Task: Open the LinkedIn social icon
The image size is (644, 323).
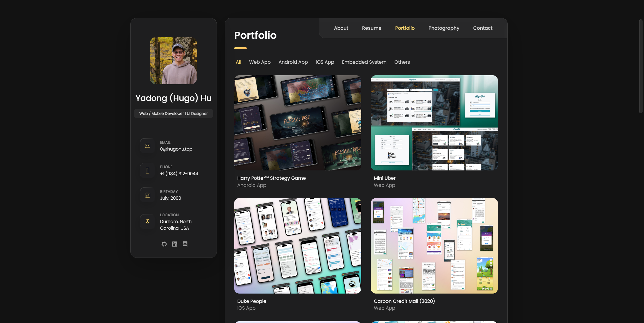Action: point(175,244)
